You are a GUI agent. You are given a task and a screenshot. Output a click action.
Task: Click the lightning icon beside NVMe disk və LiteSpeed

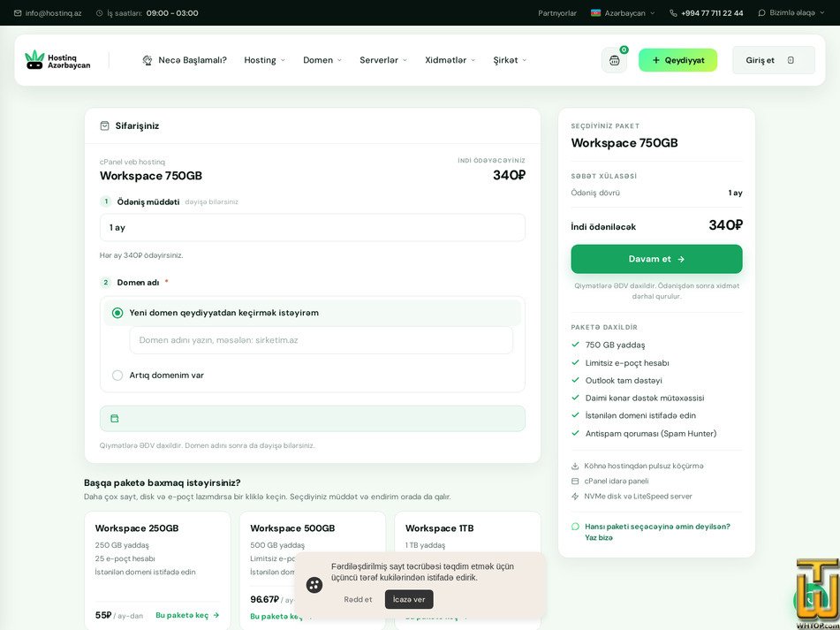pos(575,497)
